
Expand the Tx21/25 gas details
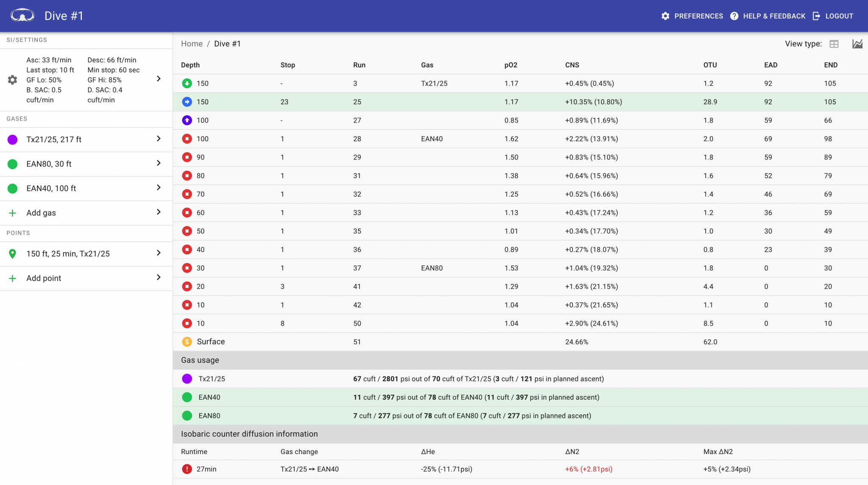point(159,139)
